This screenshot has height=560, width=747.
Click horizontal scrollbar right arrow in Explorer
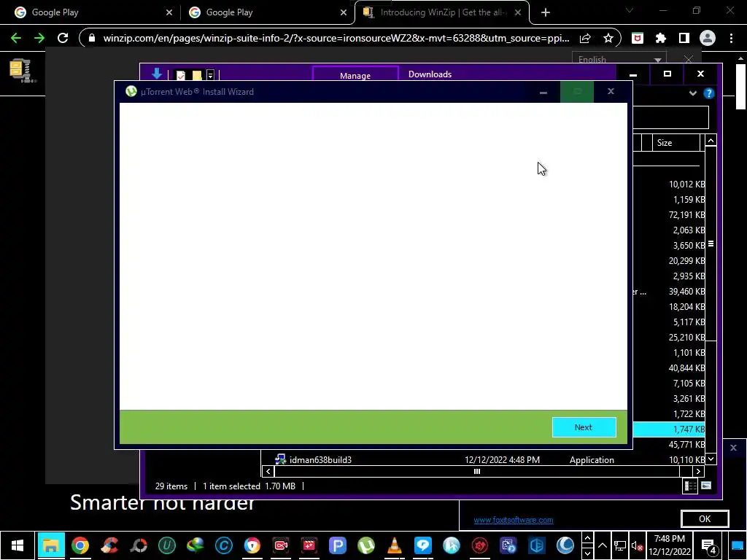(698, 472)
